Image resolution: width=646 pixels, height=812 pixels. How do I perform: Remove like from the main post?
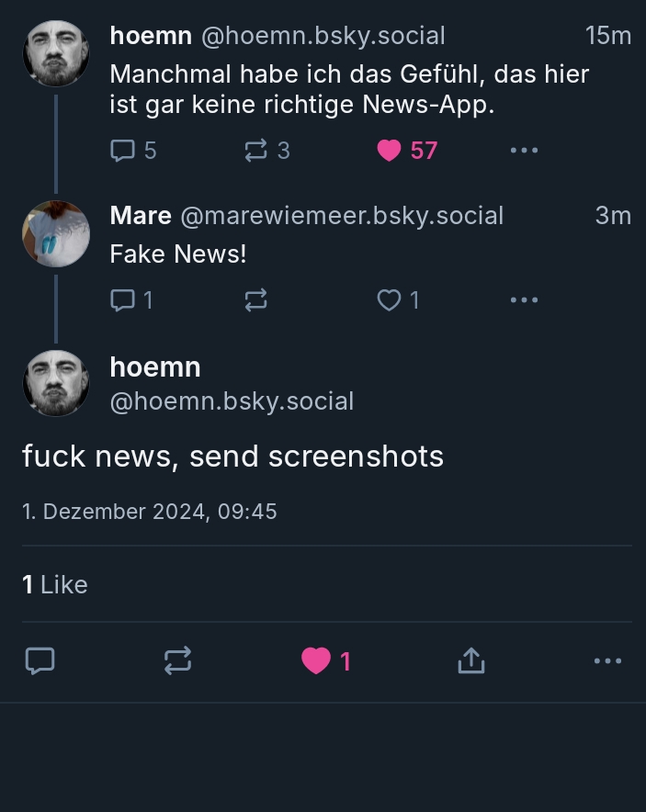[316, 660]
